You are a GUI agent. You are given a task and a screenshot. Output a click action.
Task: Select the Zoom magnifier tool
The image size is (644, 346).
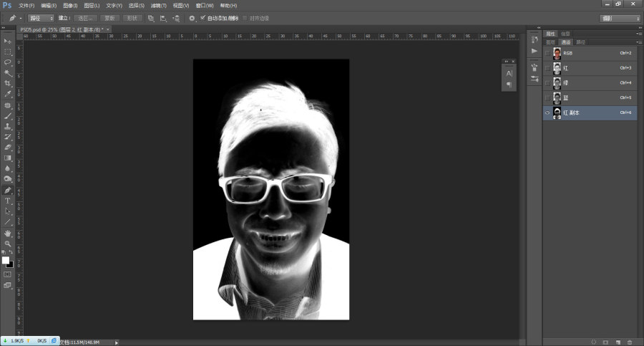(8, 244)
